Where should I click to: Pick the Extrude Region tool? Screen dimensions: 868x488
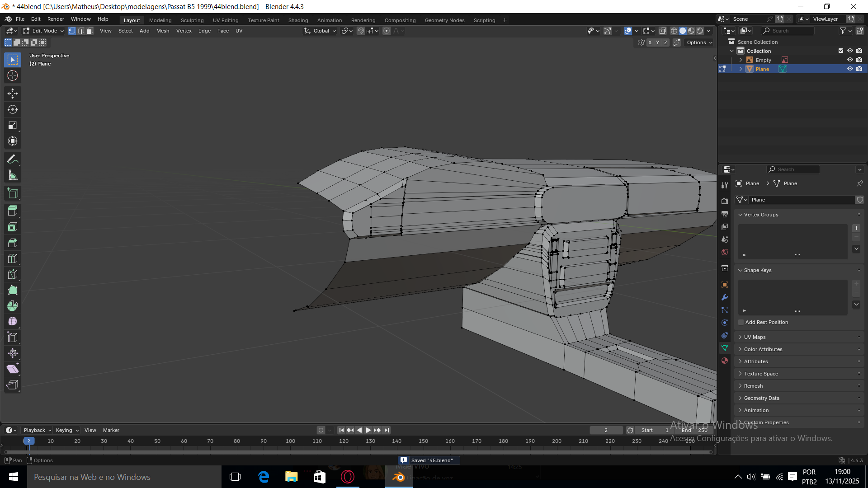click(x=13, y=210)
